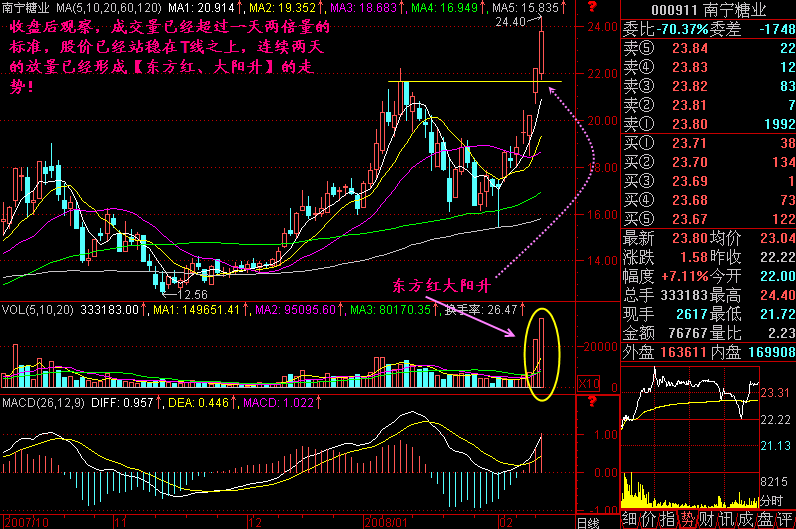The width and height of the screenshot is (796, 529).
Task: Open the 财 tab
Action: (x=708, y=520)
